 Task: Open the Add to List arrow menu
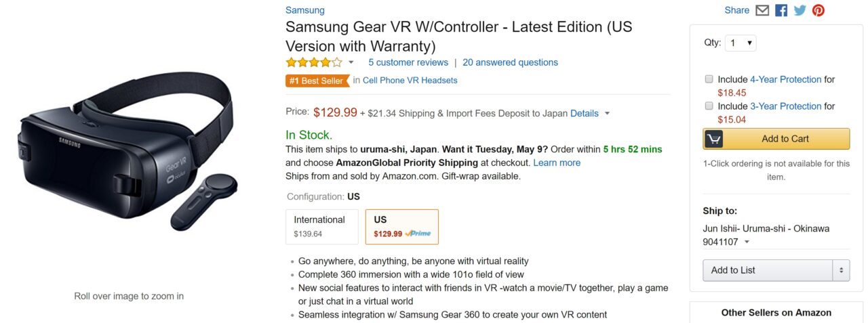[841, 270]
